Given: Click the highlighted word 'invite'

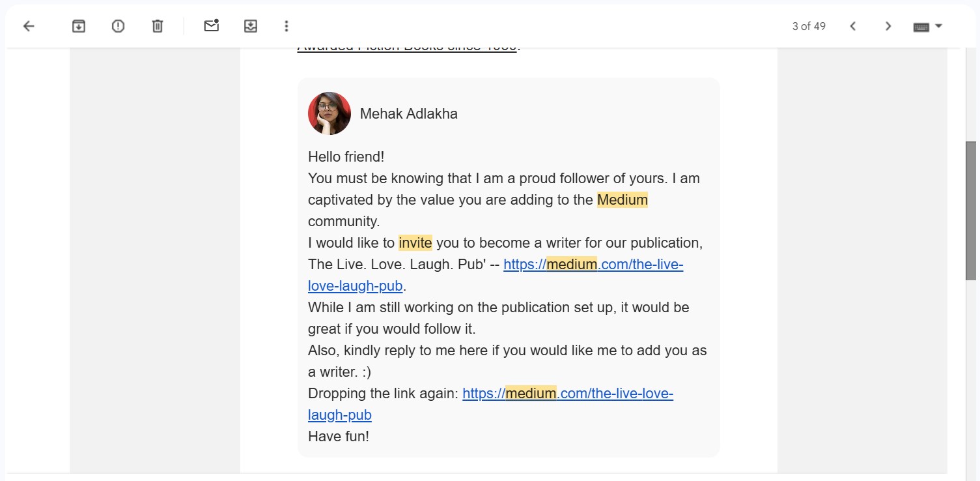Looking at the screenshot, I should (x=415, y=243).
